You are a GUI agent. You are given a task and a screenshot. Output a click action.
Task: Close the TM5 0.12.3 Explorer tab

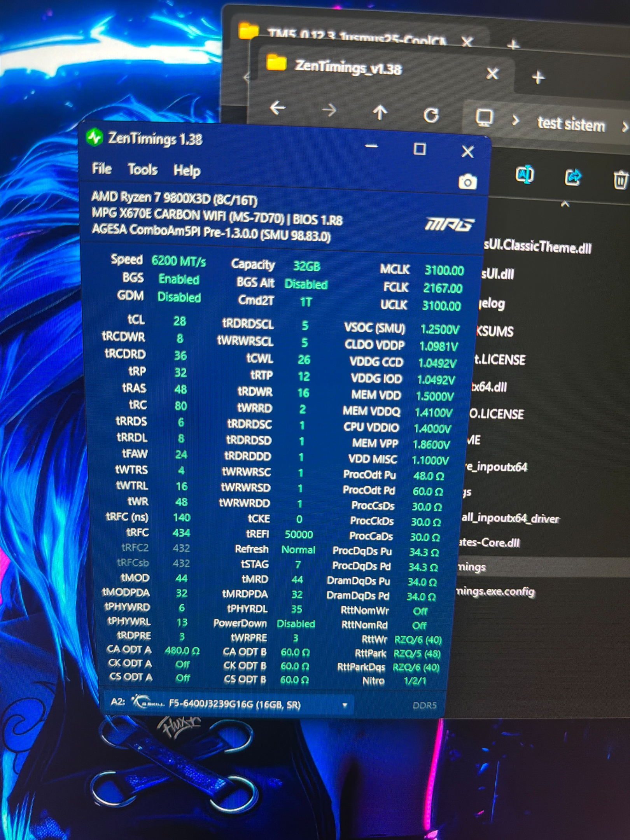[x=467, y=41]
